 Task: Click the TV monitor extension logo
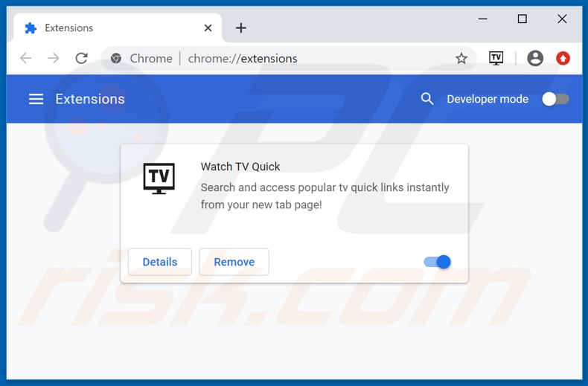pyautogui.click(x=159, y=178)
